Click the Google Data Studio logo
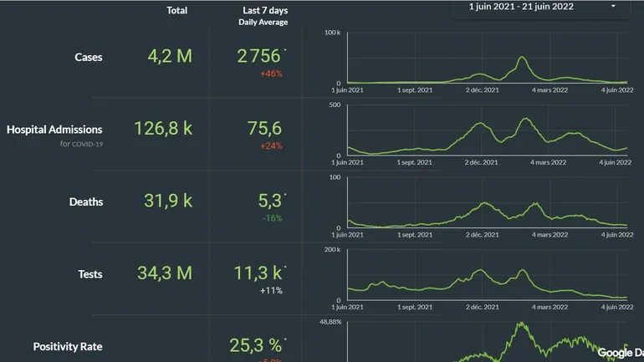644x362 pixels. (620, 353)
